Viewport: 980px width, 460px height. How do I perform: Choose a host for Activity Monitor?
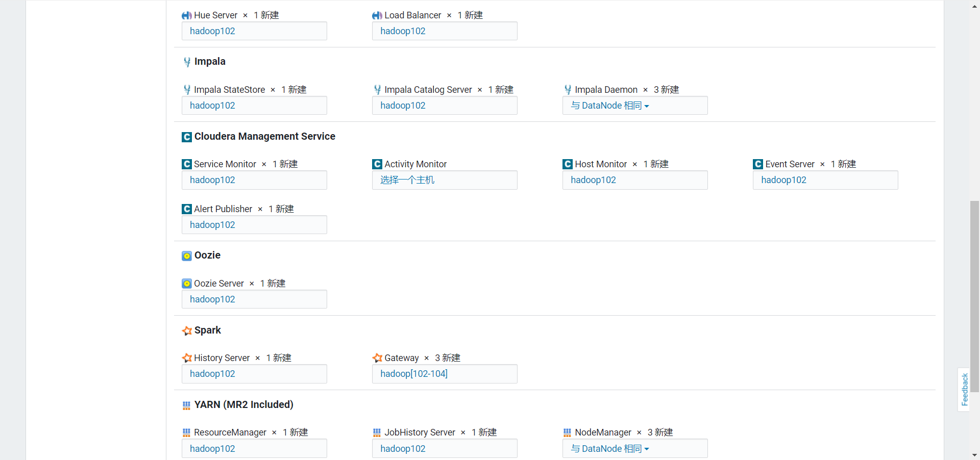click(445, 180)
